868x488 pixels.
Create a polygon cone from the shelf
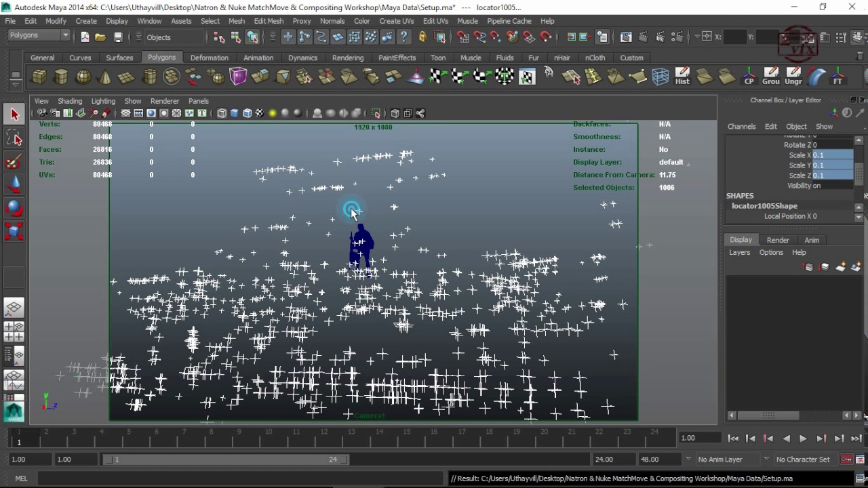click(105, 77)
